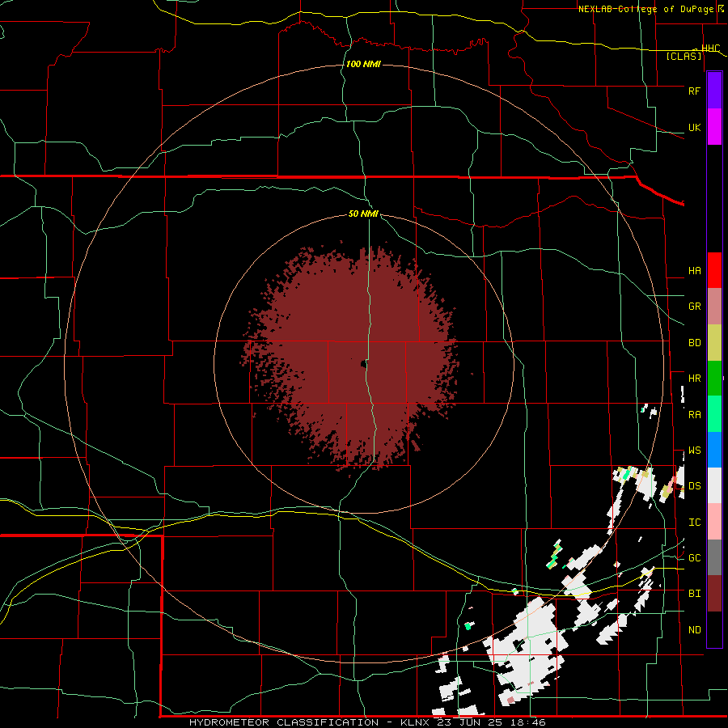Viewport: 728px width, 728px height.
Task: Click the blue WS legend color swatch
Action: [x=714, y=450]
